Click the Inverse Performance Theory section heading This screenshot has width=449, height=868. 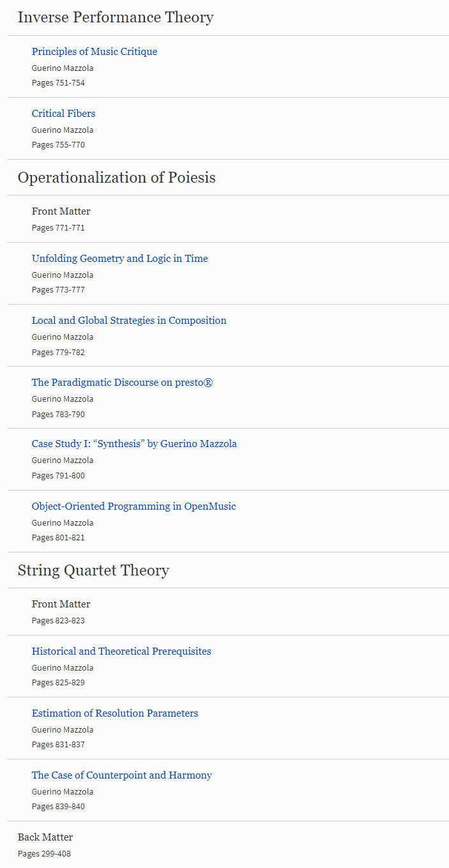[116, 17]
